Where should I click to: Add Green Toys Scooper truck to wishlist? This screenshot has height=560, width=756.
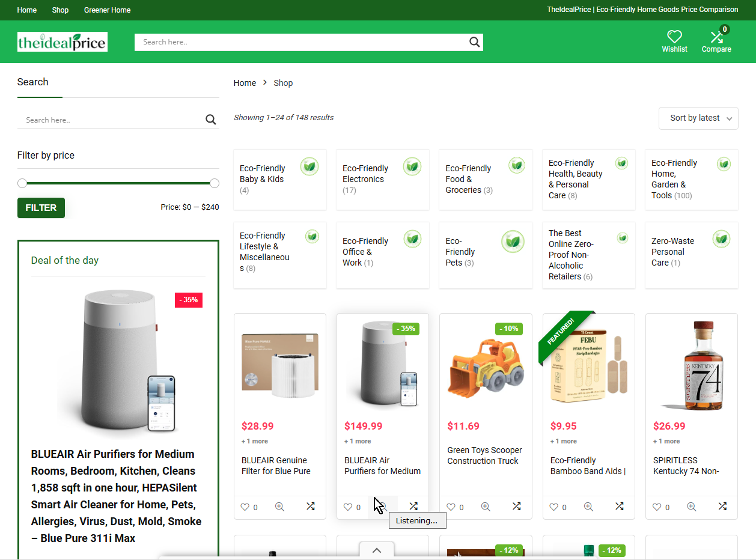tap(451, 507)
